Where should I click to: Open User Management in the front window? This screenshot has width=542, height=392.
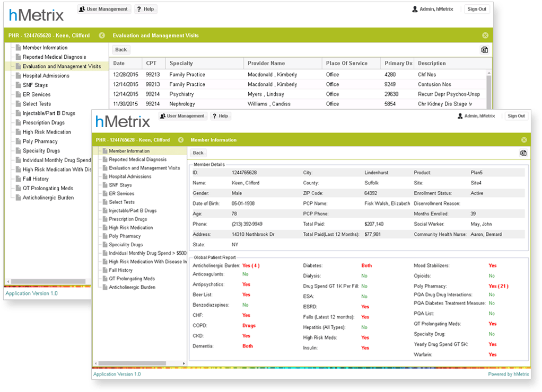[182, 116]
